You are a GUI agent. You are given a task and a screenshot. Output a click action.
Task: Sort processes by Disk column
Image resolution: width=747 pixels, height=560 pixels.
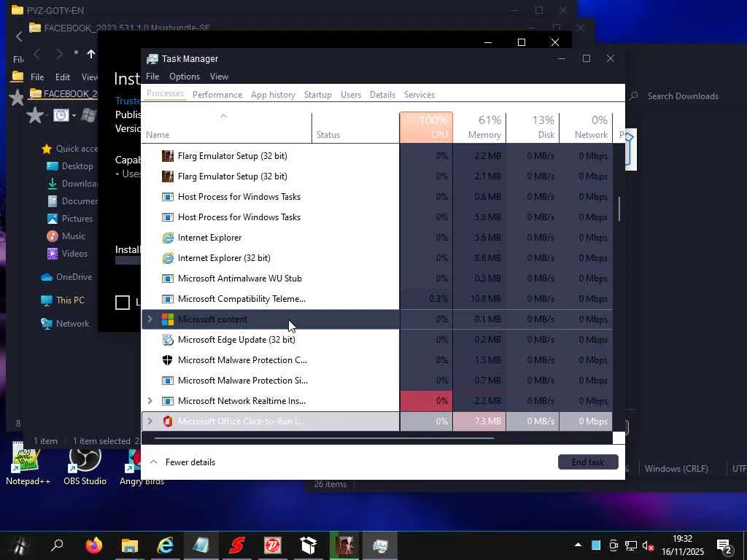pyautogui.click(x=533, y=127)
